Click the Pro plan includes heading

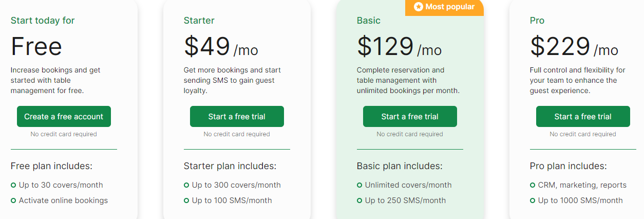click(568, 166)
